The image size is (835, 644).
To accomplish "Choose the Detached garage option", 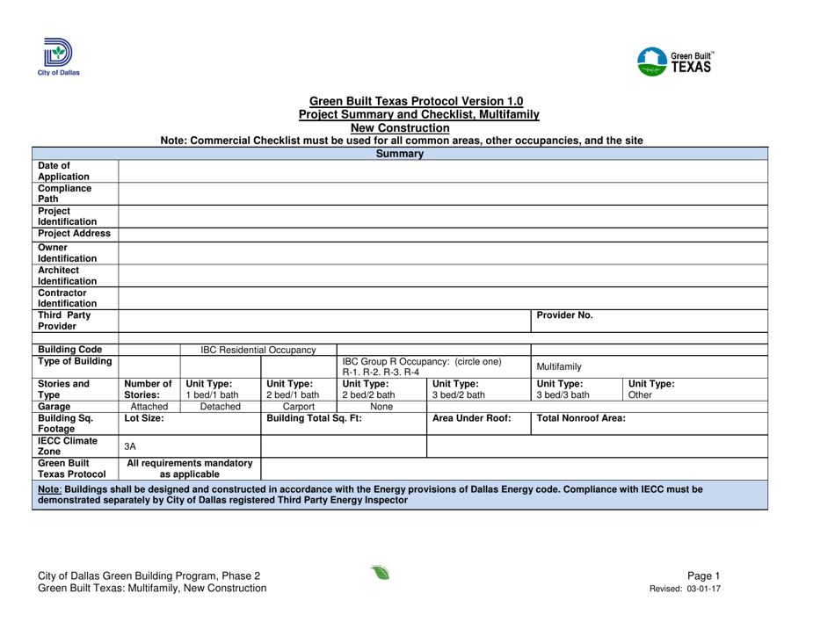I will [x=221, y=407].
